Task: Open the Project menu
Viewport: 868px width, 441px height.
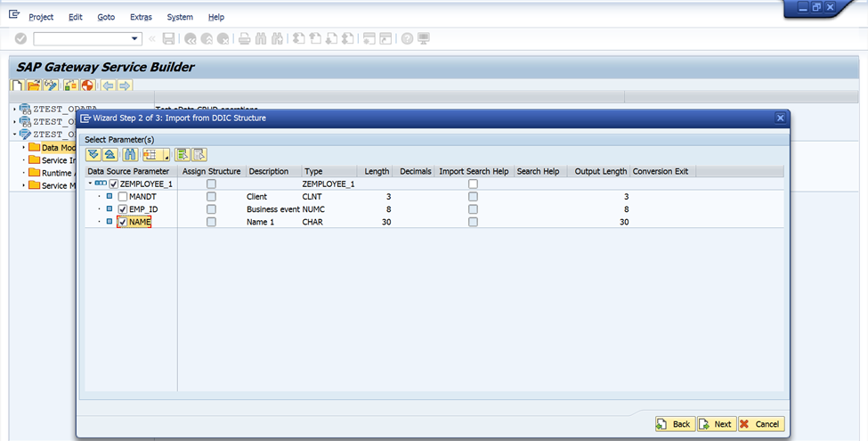Action: click(41, 17)
